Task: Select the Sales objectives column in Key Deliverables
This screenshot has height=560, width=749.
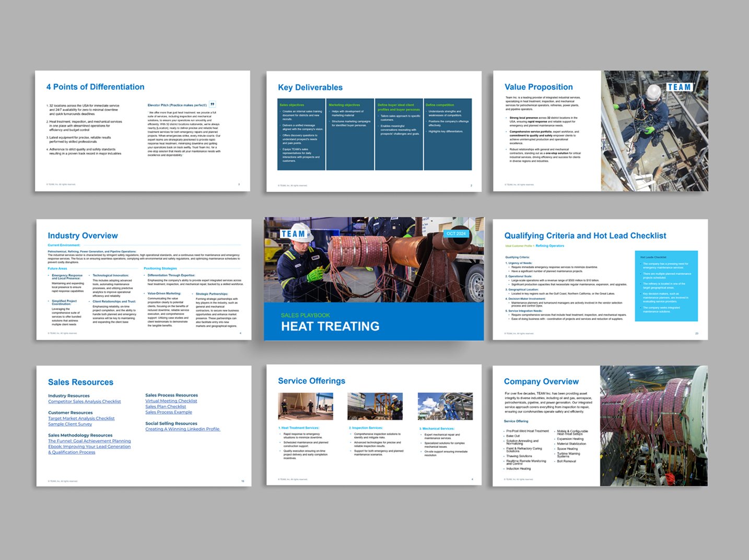Action: [x=301, y=134]
